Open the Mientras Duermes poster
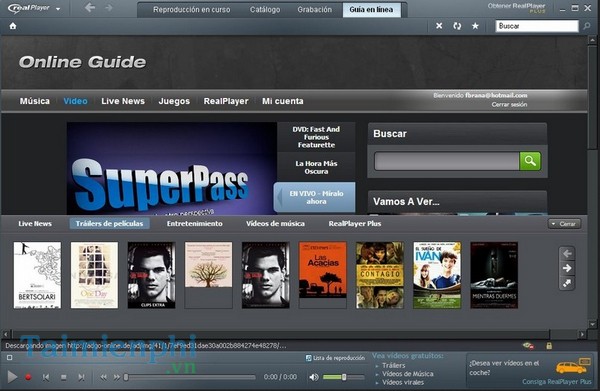Image resolution: width=600 pixels, height=391 pixels. point(494,275)
